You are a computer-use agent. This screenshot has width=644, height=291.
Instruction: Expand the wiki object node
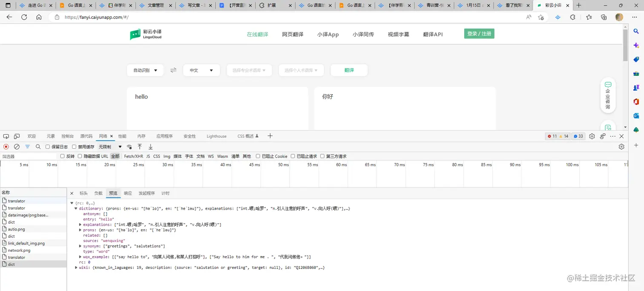76,268
